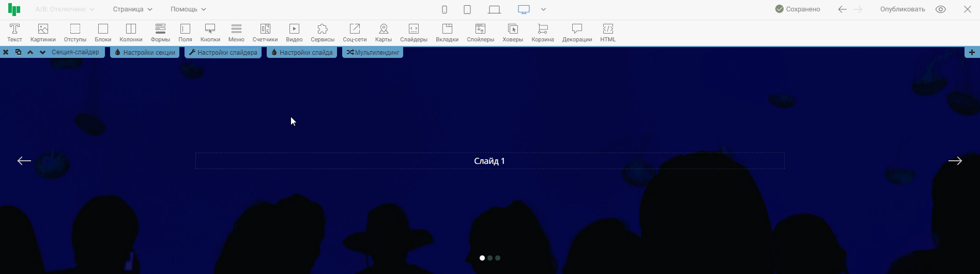Expand the device viewport chevron

(x=543, y=9)
